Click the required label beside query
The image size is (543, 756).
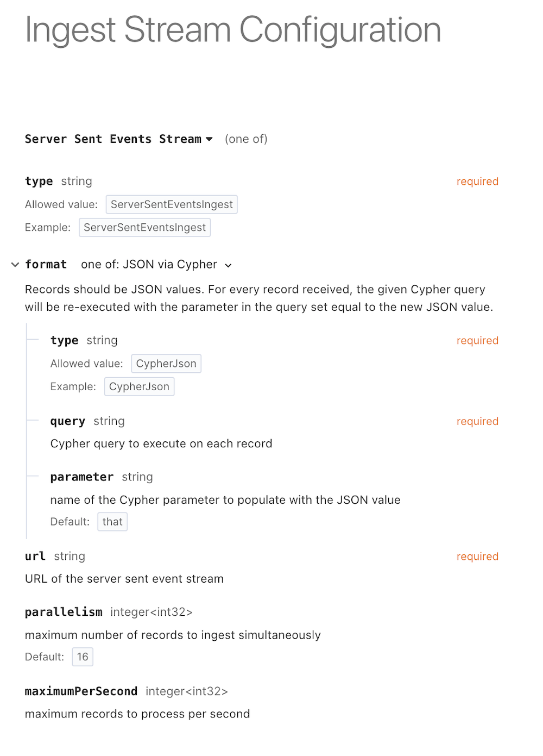(477, 421)
